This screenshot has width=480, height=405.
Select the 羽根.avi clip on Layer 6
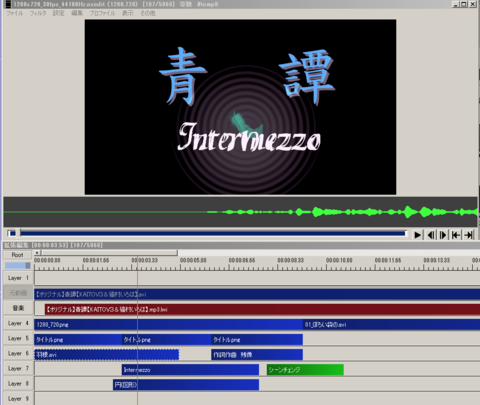107,355
